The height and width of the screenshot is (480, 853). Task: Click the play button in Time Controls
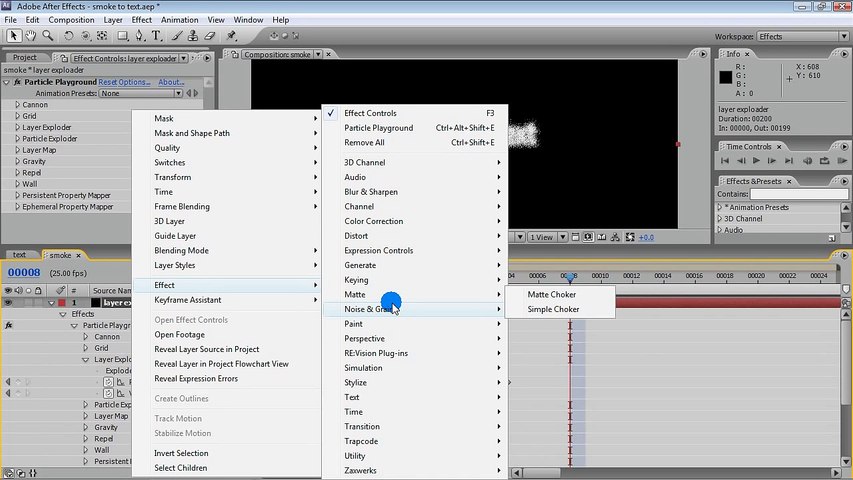(x=756, y=161)
